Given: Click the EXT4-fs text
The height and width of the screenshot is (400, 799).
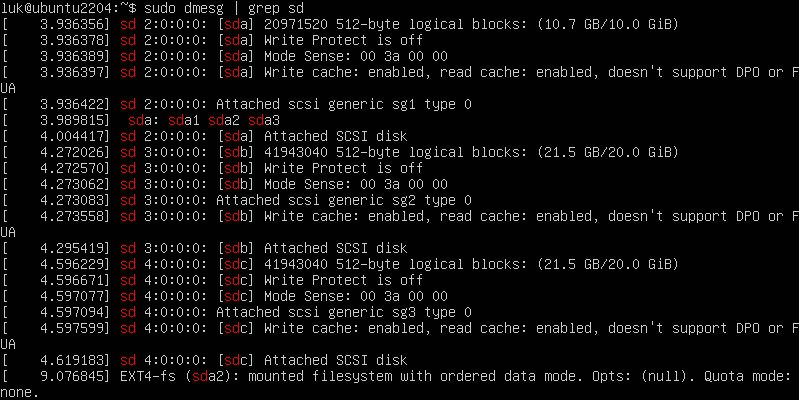Looking at the screenshot, I should coord(148,376).
